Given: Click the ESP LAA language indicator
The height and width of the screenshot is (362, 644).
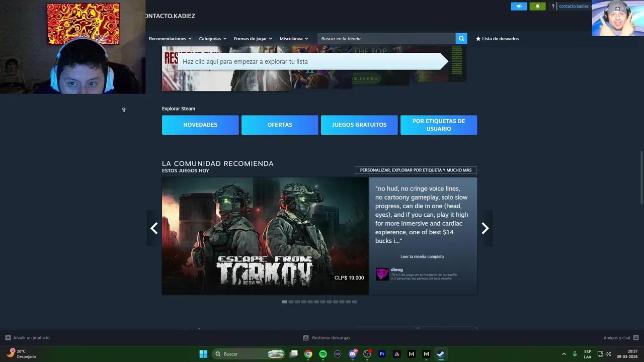Looking at the screenshot, I should tap(588, 354).
